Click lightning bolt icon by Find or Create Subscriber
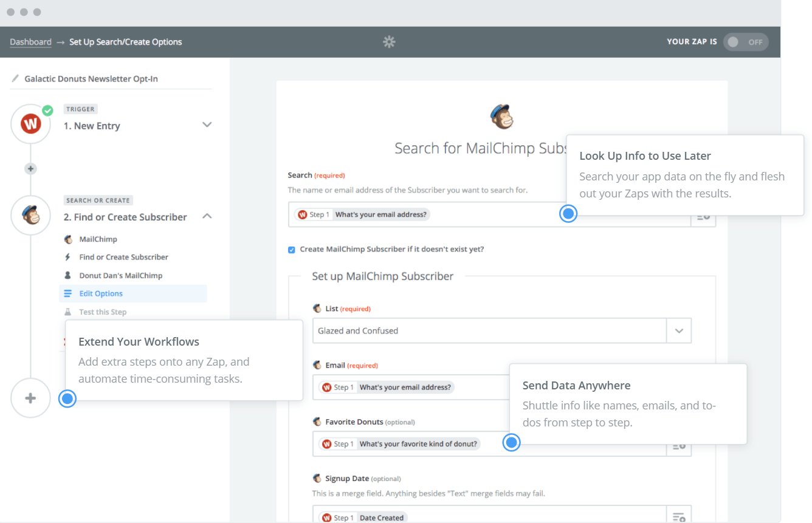Image resolution: width=812 pixels, height=523 pixels. (x=68, y=258)
